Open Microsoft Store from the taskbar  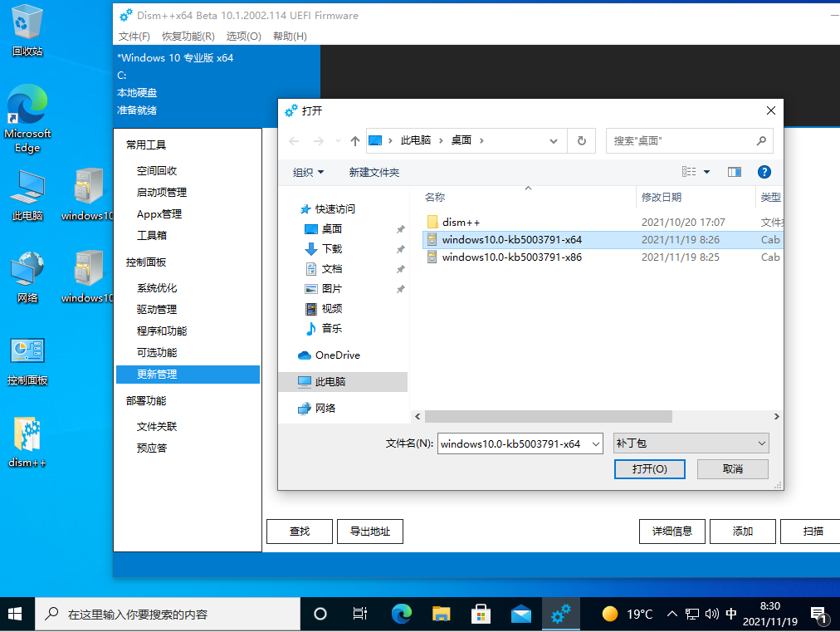pyautogui.click(x=481, y=615)
